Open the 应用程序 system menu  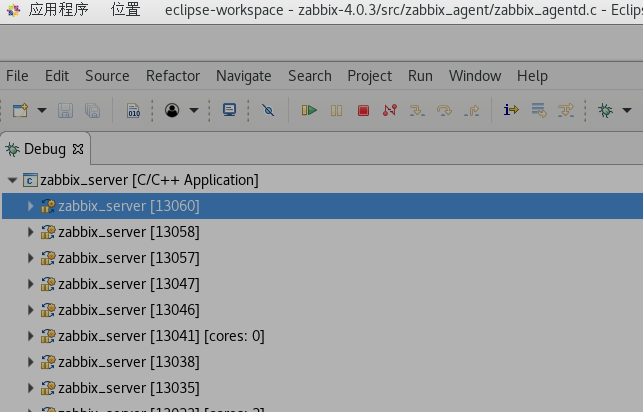click(59, 10)
